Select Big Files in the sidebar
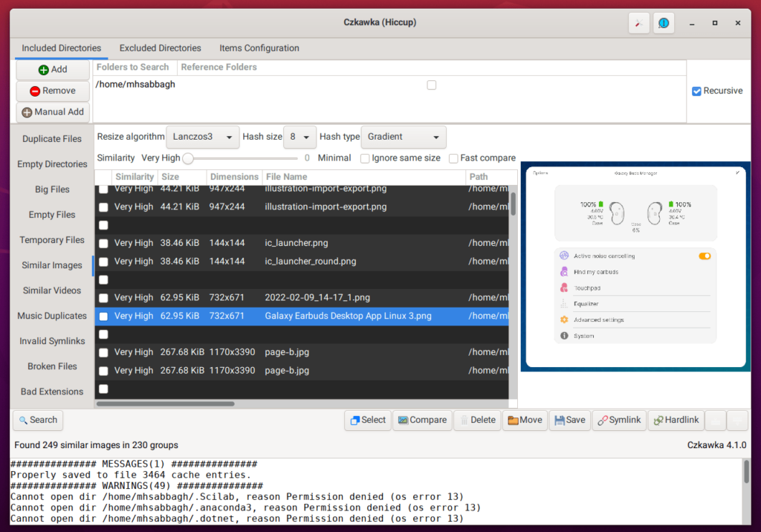The width and height of the screenshot is (761, 532). [x=52, y=189]
